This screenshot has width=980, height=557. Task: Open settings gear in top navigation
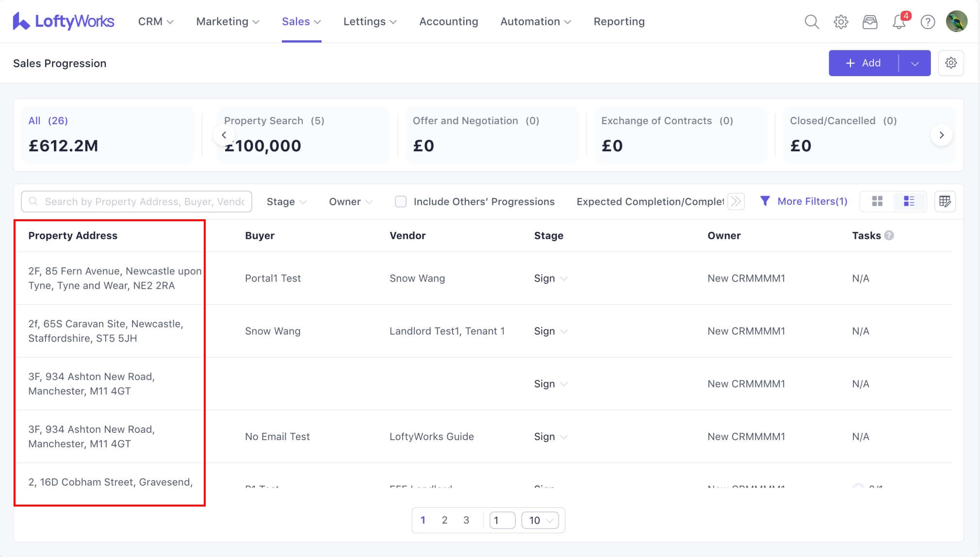tap(841, 22)
